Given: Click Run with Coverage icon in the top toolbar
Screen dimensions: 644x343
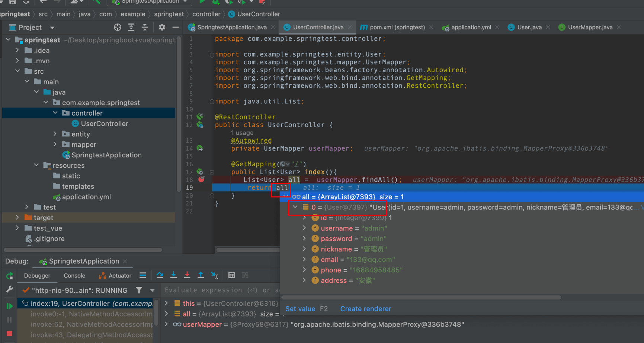Looking at the screenshot, I should coord(229,1).
